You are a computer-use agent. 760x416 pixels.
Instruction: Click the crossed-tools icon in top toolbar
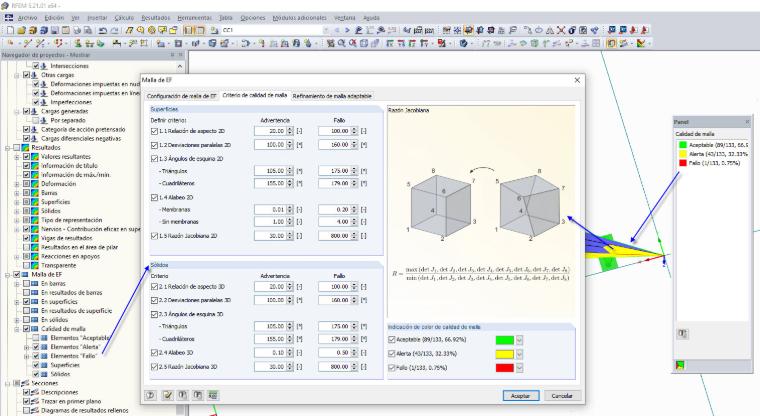pyautogui.click(x=561, y=30)
